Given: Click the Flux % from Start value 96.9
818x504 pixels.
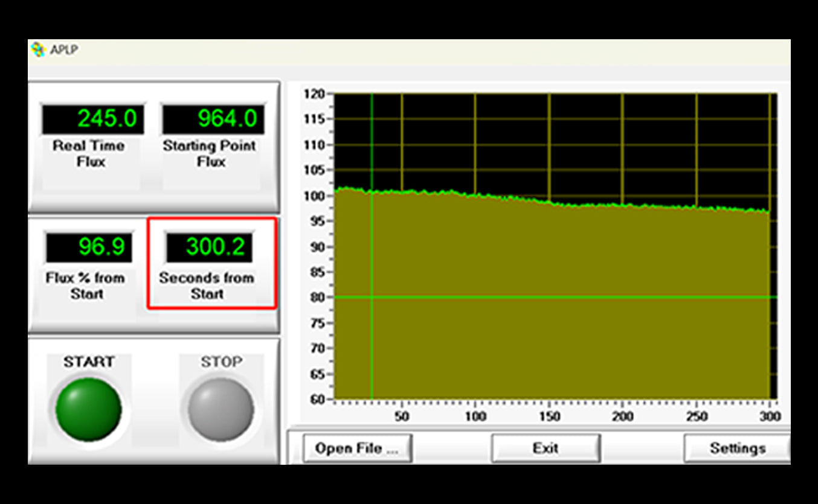Looking at the screenshot, I should click(88, 247).
